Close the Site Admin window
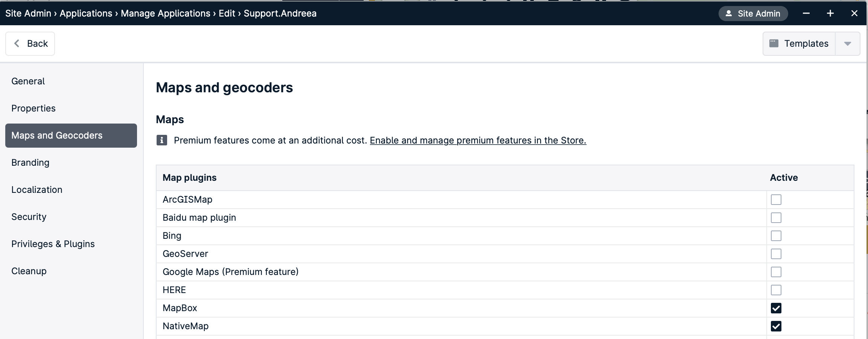Screen dimensions: 868x339 tap(854, 13)
